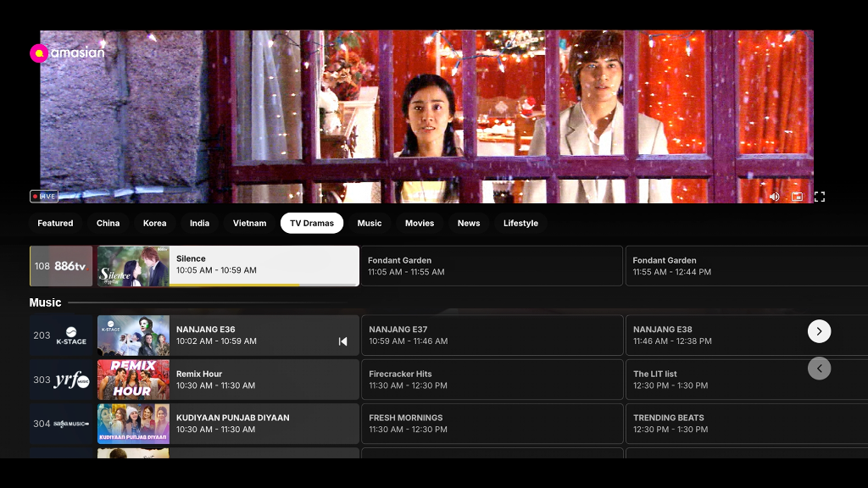Select Saga Music channel 304 logo
The height and width of the screenshot is (488, 868).
pyautogui.click(x=61, y=424)
